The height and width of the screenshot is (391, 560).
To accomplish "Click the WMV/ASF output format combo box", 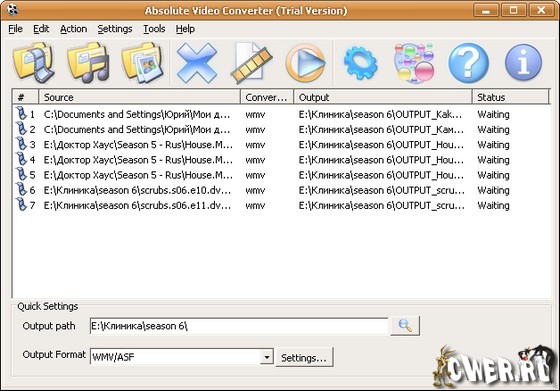I will [x=181, y=357].
